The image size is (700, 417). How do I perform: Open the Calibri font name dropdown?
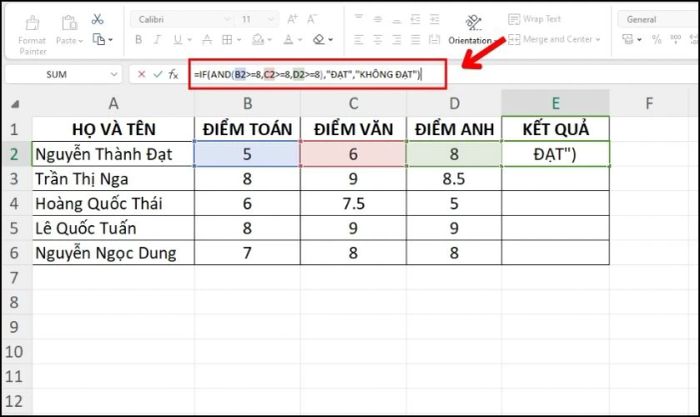pyautogui.click(x=227, y=19)
